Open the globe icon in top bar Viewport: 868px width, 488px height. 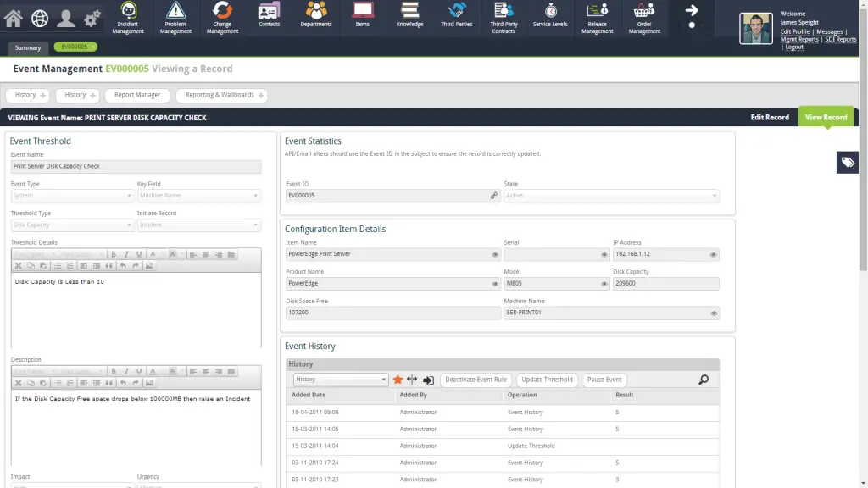click(x=40, y=19)
